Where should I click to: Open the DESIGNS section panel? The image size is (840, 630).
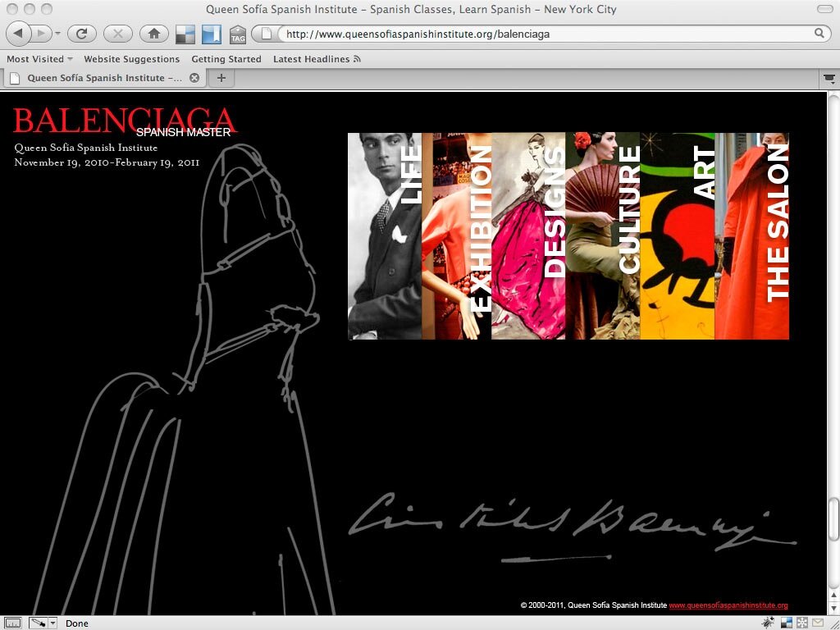528,235
